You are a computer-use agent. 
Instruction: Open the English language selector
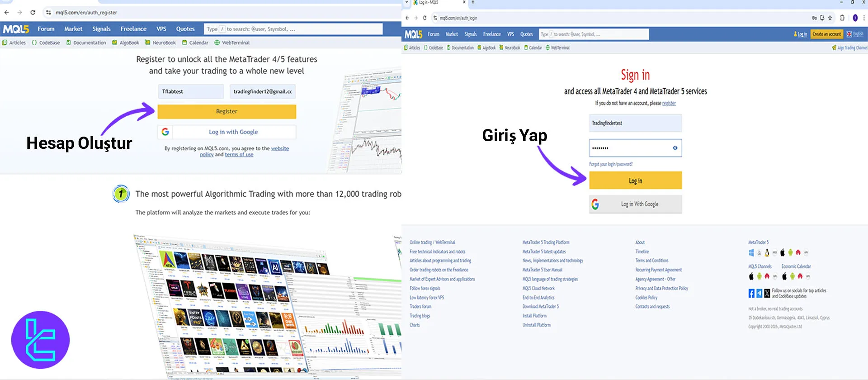(x=855, y=34)
